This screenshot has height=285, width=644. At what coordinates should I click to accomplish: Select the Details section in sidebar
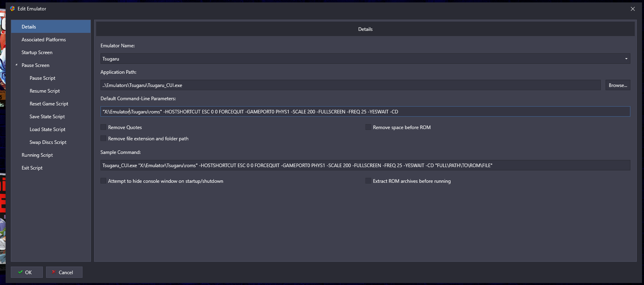tap(51, 26)
